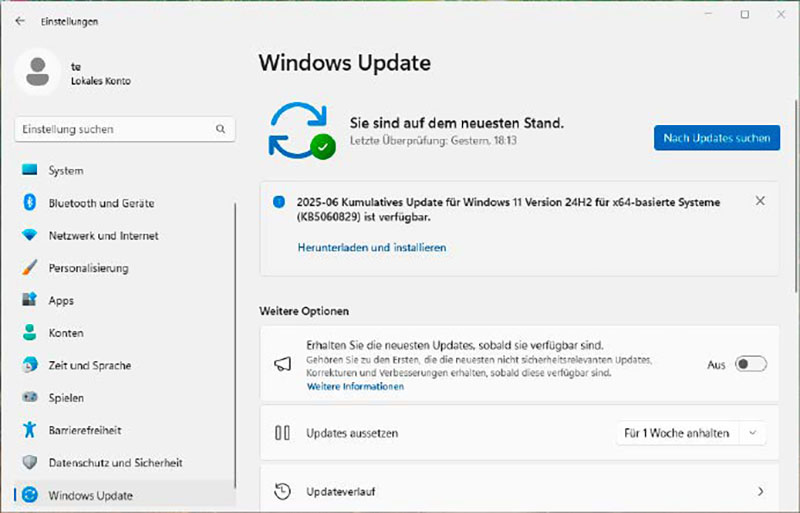Click the sidebar navigation scrollbar

(x=235, y=346)
